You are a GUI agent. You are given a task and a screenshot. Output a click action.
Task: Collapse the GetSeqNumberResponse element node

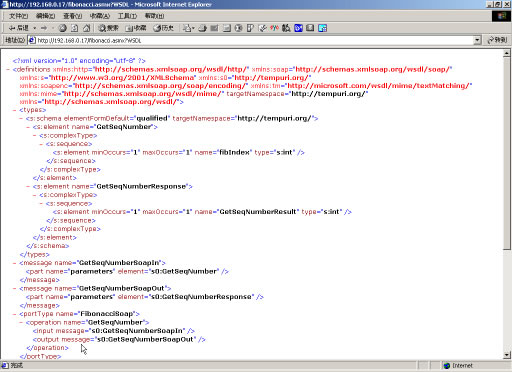pyautogui.click(x=28, y=186)
